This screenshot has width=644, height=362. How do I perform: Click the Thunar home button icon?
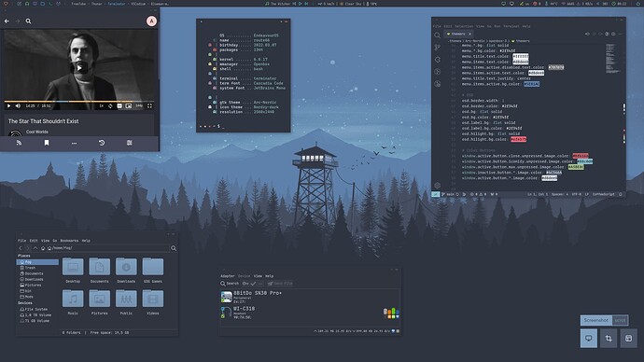43,248
